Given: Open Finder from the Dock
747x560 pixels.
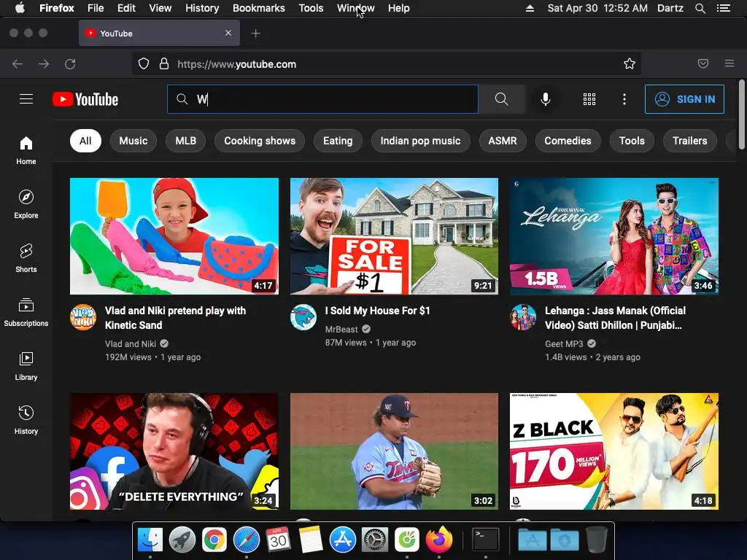Looking at the screenshot, I should (150, 540).
